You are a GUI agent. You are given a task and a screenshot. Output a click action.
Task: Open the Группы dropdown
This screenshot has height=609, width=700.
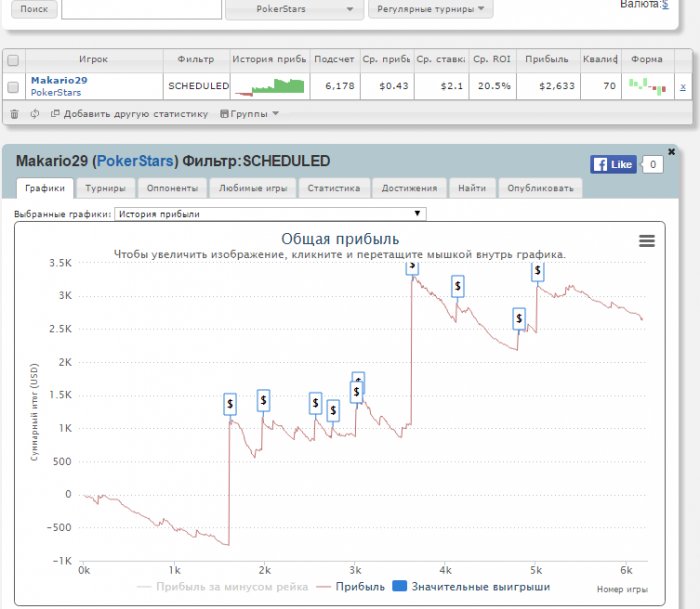(250, 114)
